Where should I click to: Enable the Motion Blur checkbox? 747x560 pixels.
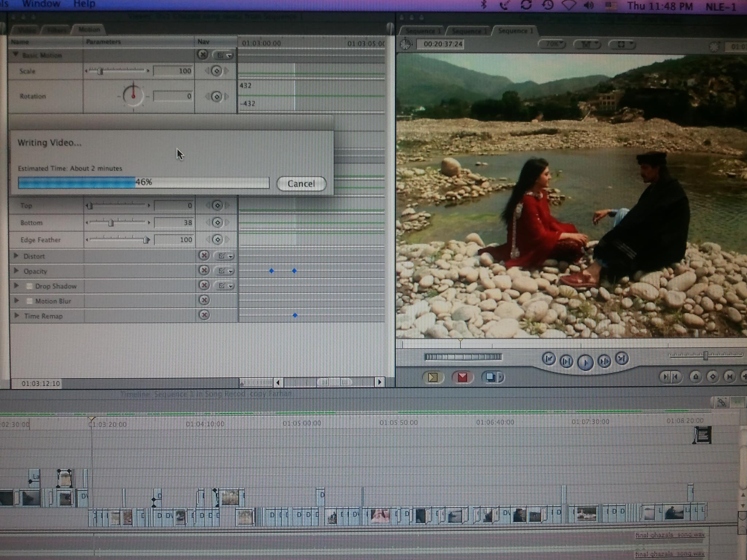tap(30, 301)
